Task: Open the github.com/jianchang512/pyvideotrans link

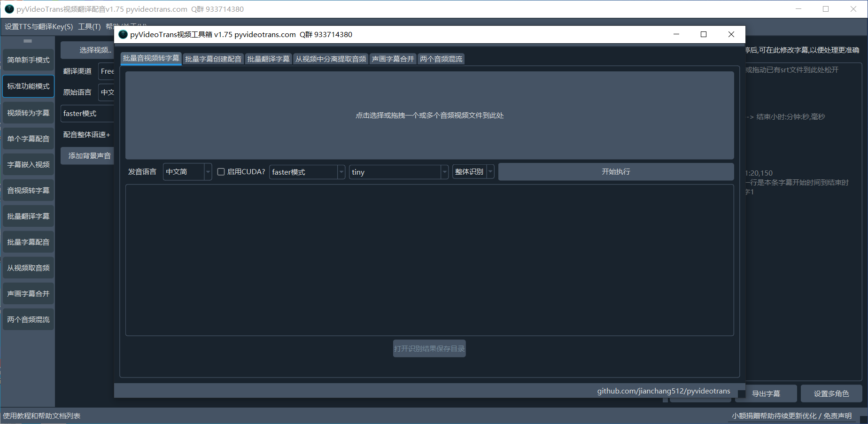Action: [663, 391]
